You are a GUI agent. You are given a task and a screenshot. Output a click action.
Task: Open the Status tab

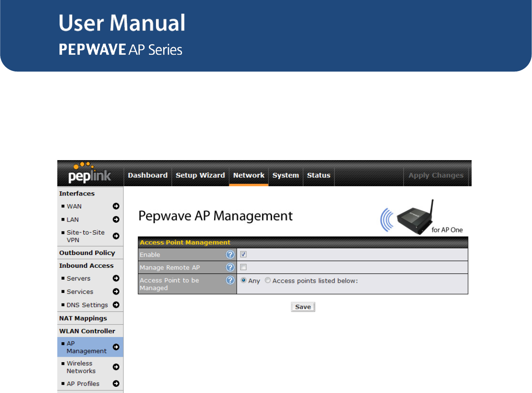pyautogui.click(x=319, y=175)
